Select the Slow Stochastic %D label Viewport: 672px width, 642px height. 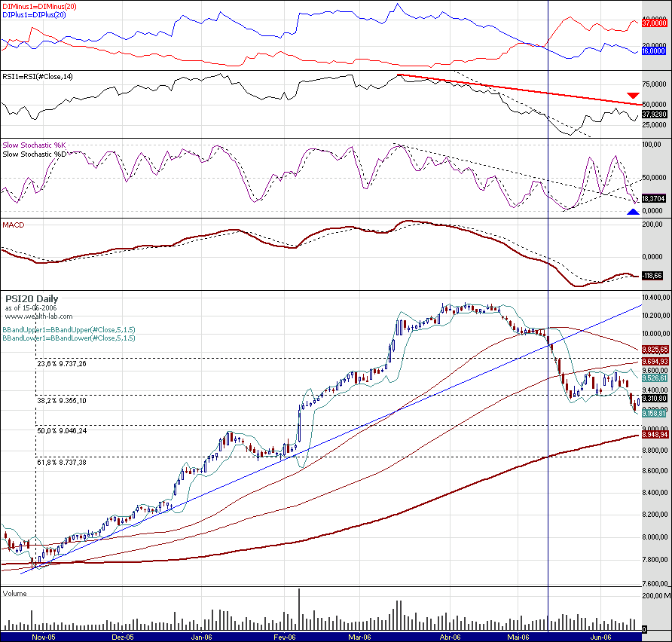[35, 154]
